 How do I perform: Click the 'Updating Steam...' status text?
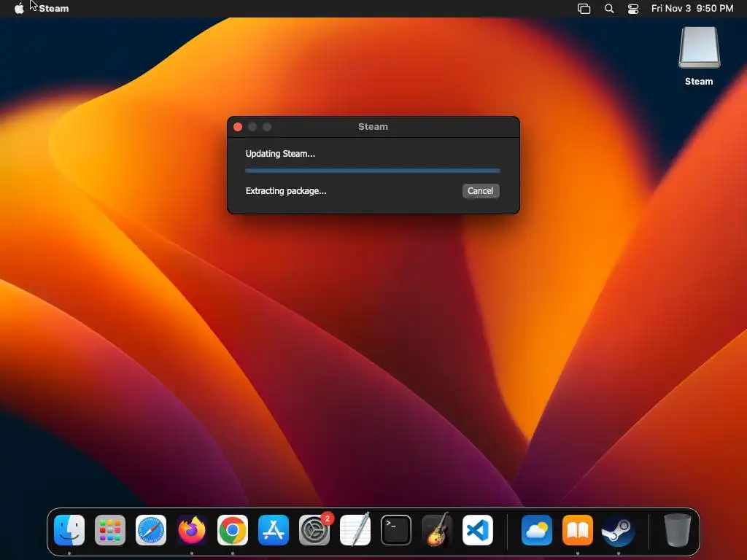click(280, 154)
